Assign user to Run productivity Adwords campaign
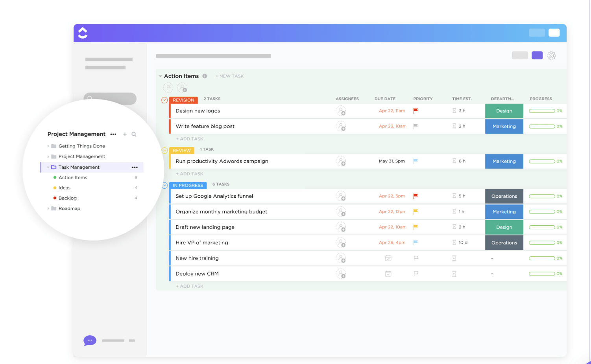 341,161
